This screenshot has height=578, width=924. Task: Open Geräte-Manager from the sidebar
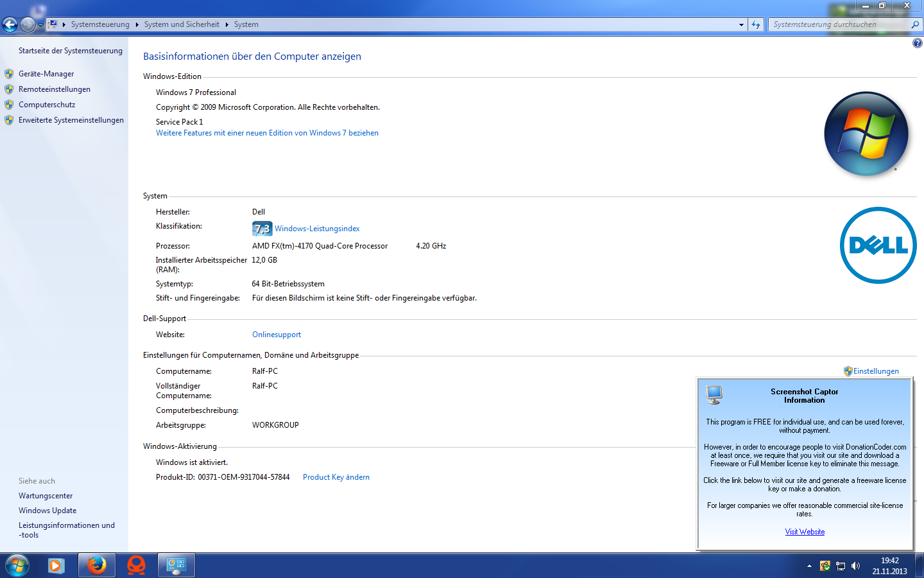46,74
